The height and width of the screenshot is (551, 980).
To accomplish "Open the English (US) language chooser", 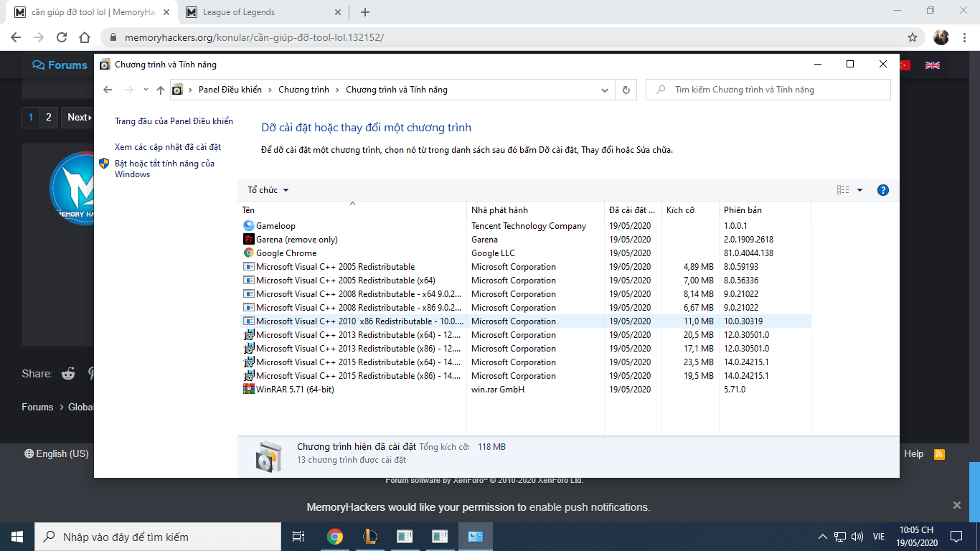I will 57,454.
